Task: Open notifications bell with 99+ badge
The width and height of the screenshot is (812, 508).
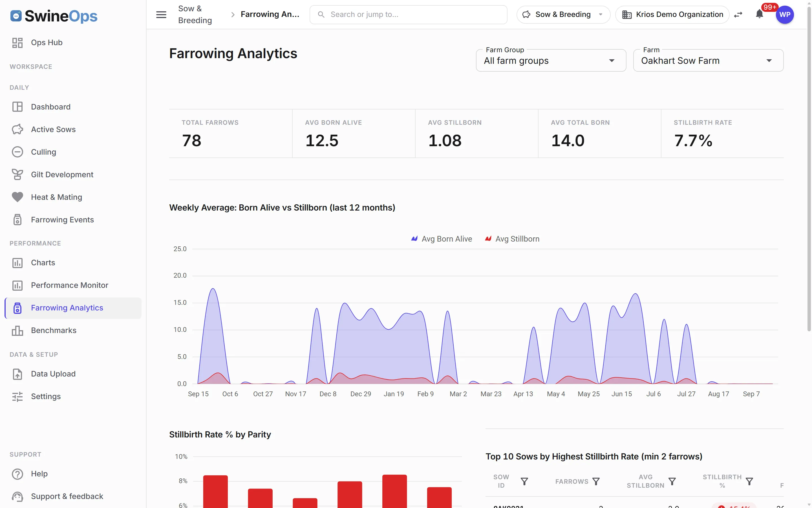Action: click(760, 14)
